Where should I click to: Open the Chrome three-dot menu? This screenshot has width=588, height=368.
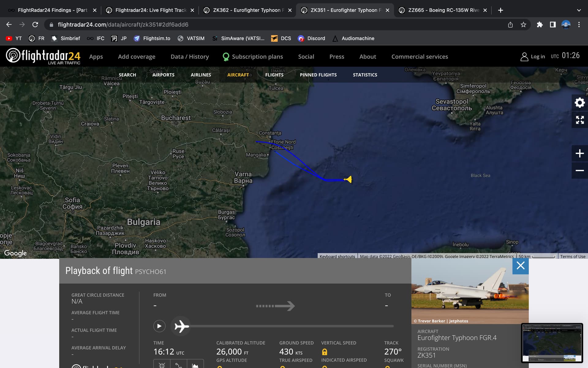pyautogui.click(x=579, y=25)
